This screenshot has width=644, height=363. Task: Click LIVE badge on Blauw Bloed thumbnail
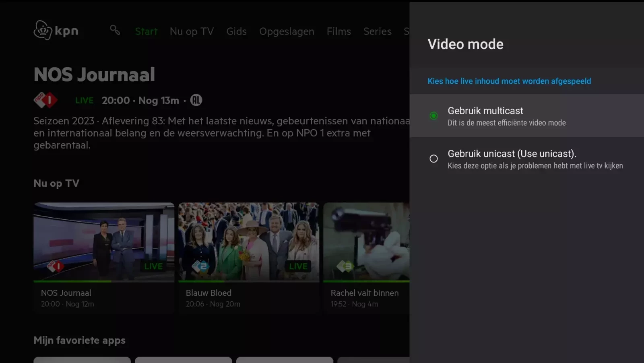(x=298, y=266)
